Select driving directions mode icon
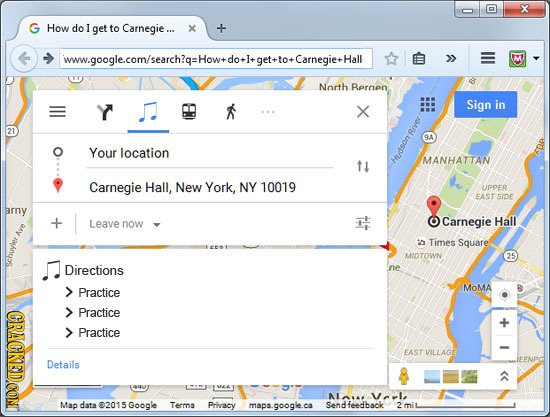 pos(105,112)
